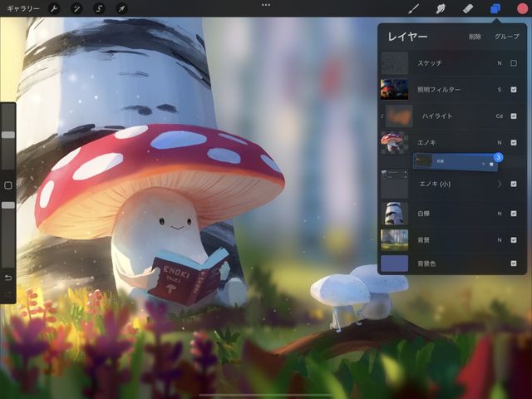
Task: Tap the Redo arrow in sidebar
Action: click(x=8, y=293)
